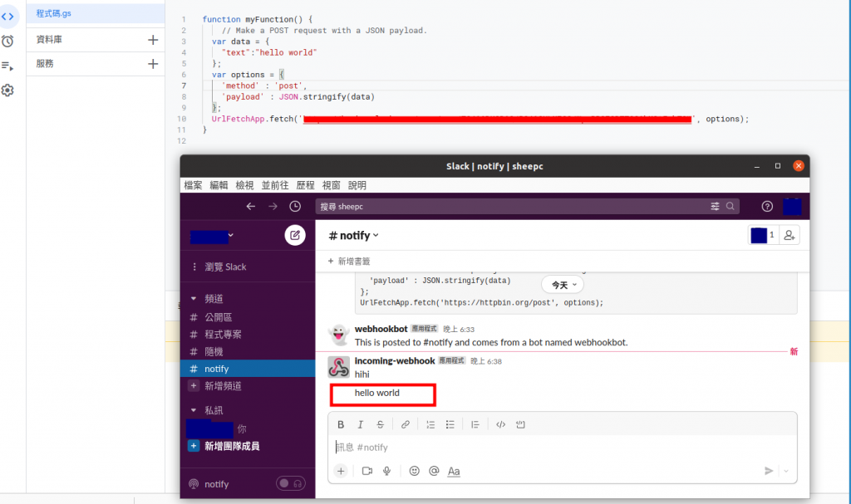Viewport: 851px width, 504px height.
Task: Record an audio clip with microphone
Action: [386, 471]
